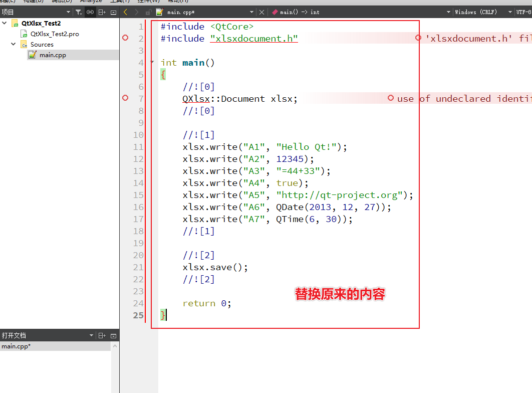Screen dimensions: 532x393
Task: Click the 'xlsxdocument.h' file error annotation
Action: [475, 39]
